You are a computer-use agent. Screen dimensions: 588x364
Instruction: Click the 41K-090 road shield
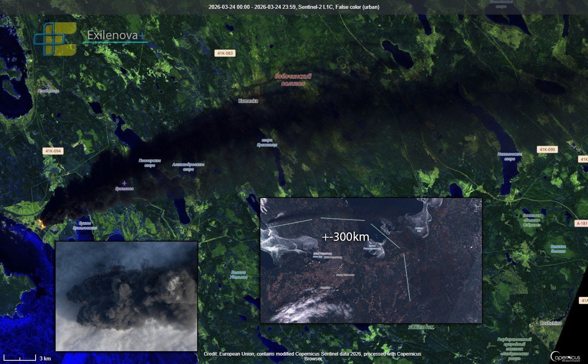click(547, 150)
